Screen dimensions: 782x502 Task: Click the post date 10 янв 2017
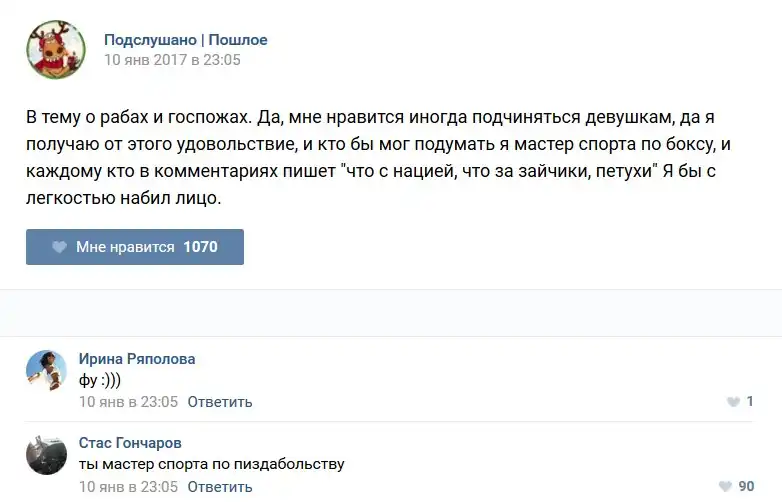[x=172, y=60]
